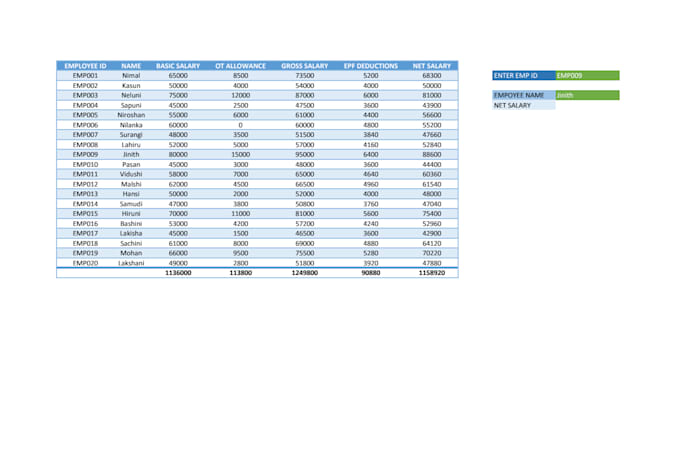Viewport: 680px width, 459px height.
Task: Click gross salary value 54000
Action: 304,85
